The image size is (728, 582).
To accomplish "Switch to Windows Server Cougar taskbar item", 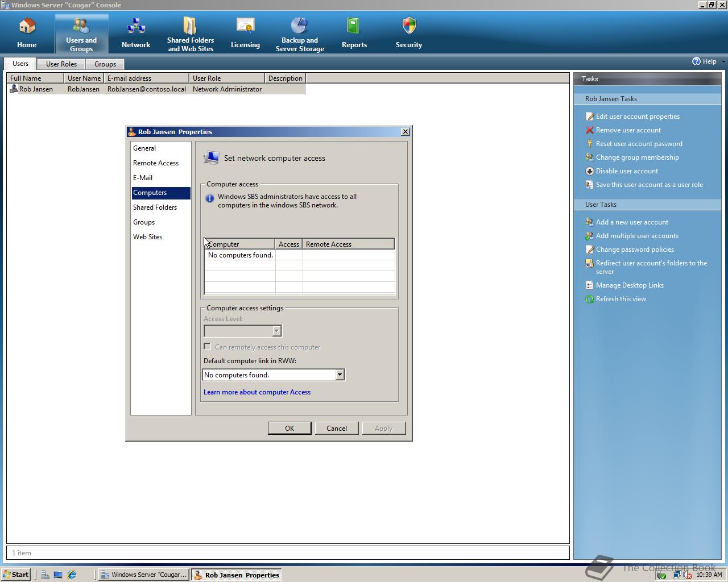I will 144,575.
